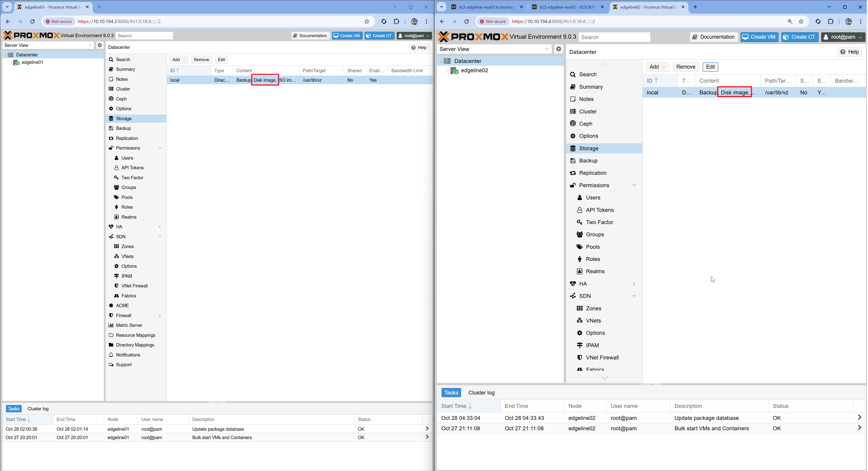Switch to Cluster log tab in edgeline01 window

pos(38,409)
